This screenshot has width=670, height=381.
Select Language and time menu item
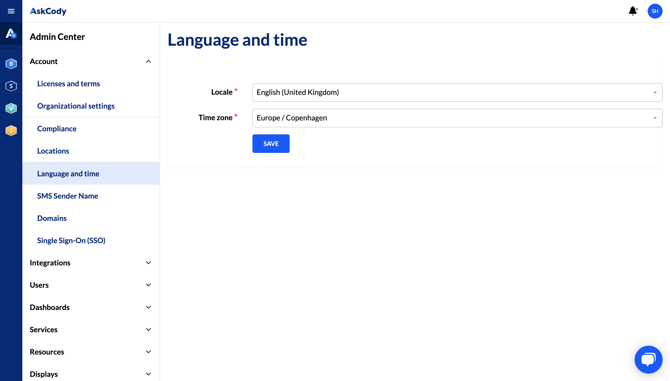91,173
